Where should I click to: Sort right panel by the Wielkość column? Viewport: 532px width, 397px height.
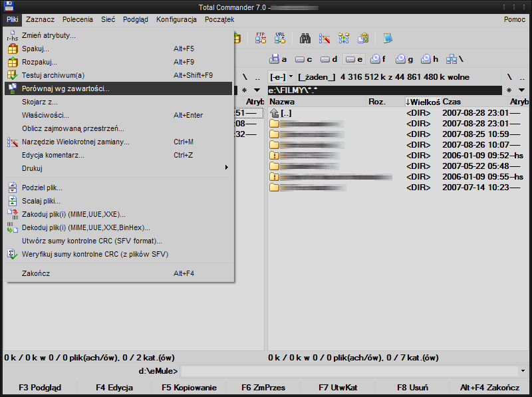(423, 102)
